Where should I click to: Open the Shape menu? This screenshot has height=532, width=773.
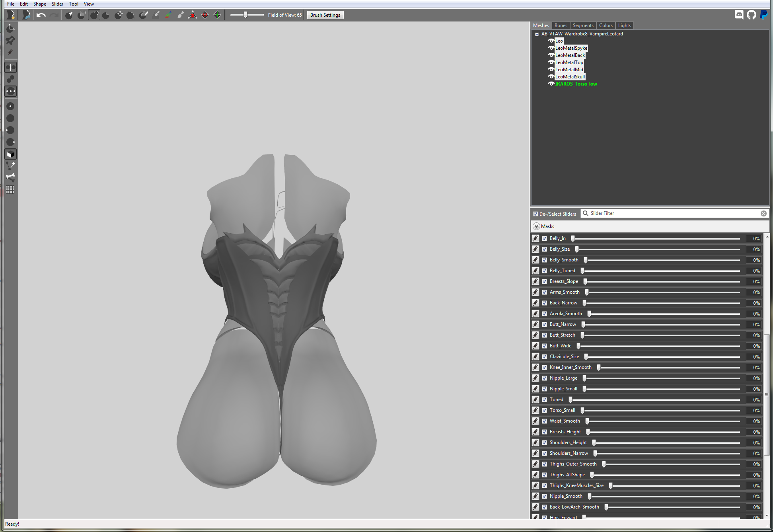tap(40, 4)
